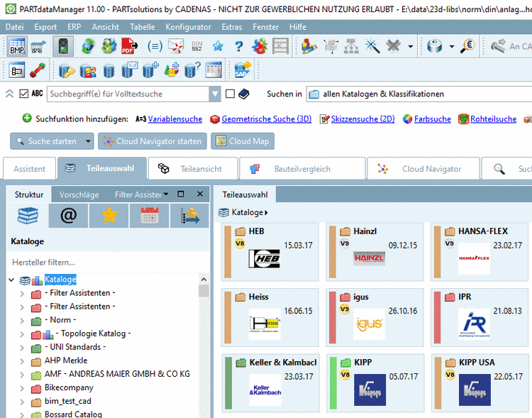Open the Farbsuche link

coord(432,119)
